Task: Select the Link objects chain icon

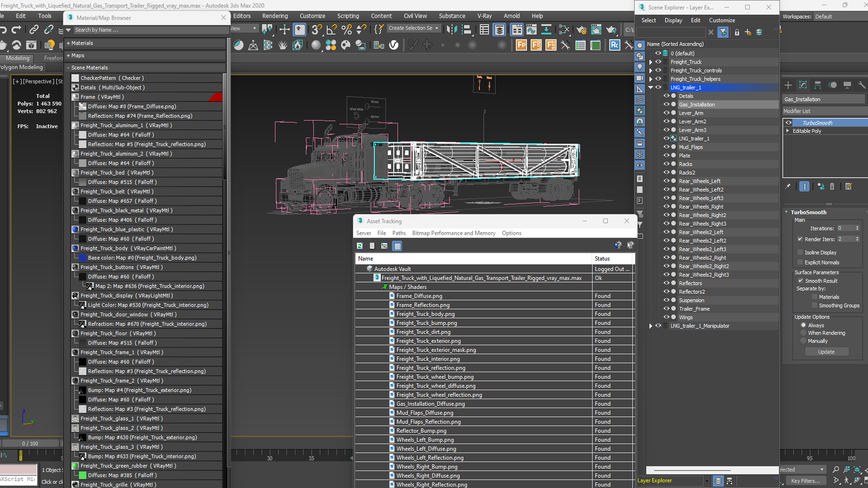Action: tap(34, 30)
